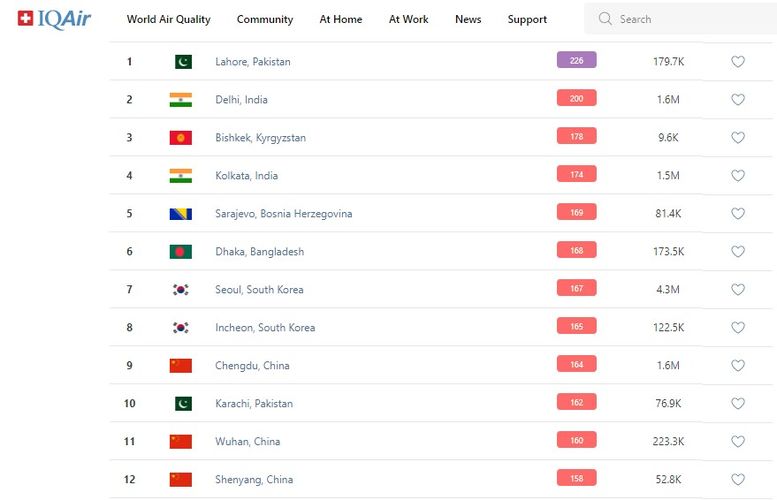Click China flag next to Wuhan
This screenshot has height=500, width=777.
point(180,442)
